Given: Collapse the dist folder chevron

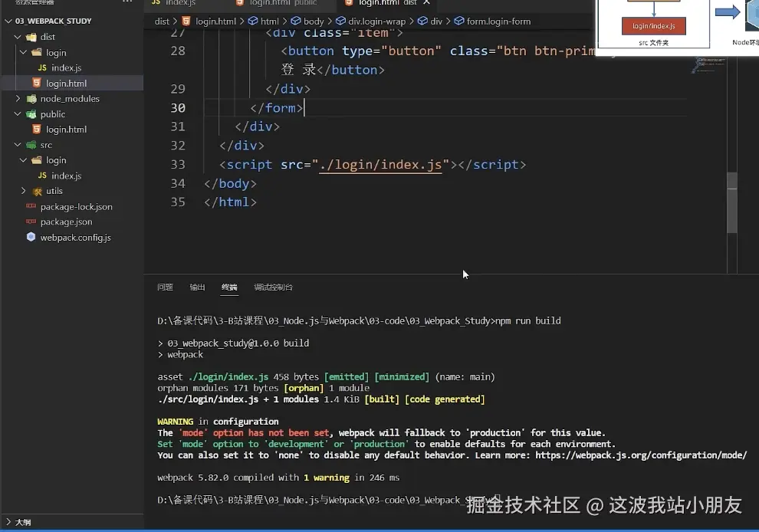Looking at the screenshot, I should pyautogui.click(x=16, y=36).
